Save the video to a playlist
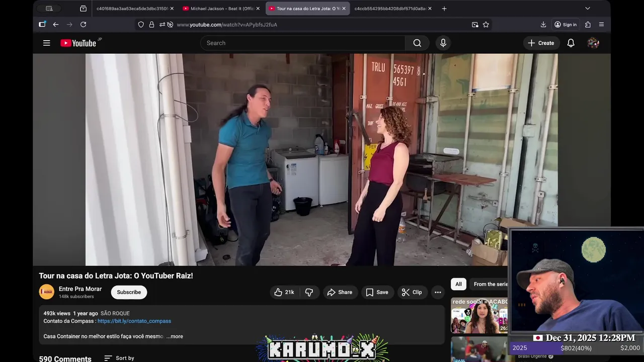The image size is (644, 362). (x=377, y=292)
